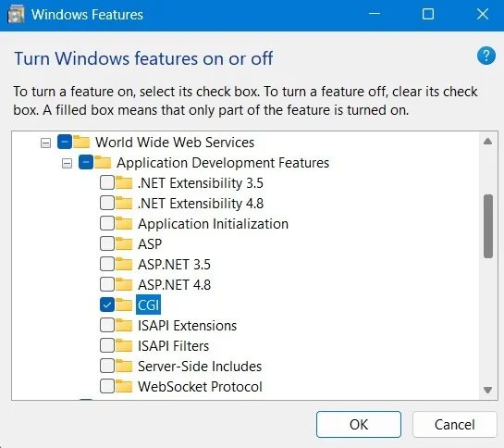Click the WebSocket Protocol folder icon

click(124, 386)
